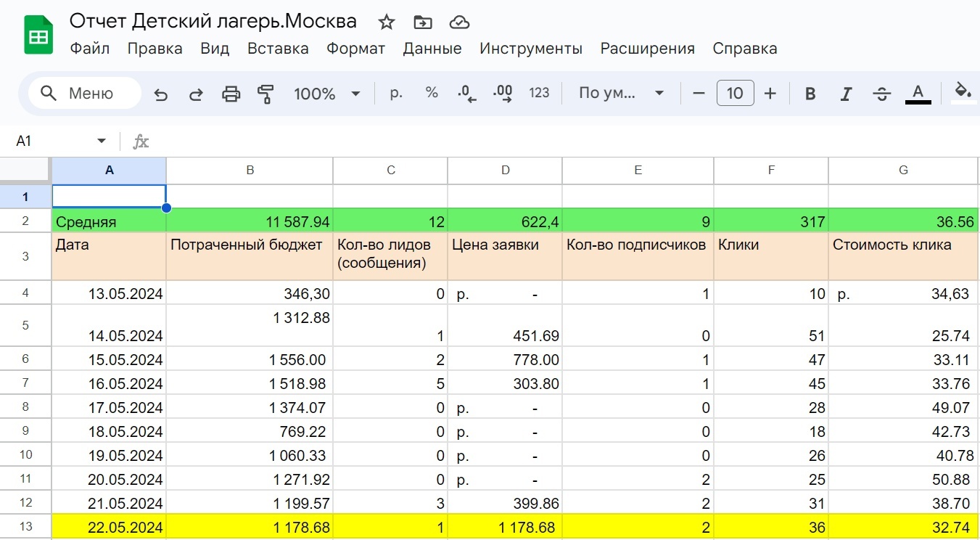Toggle italic formatting

[846, 94]
